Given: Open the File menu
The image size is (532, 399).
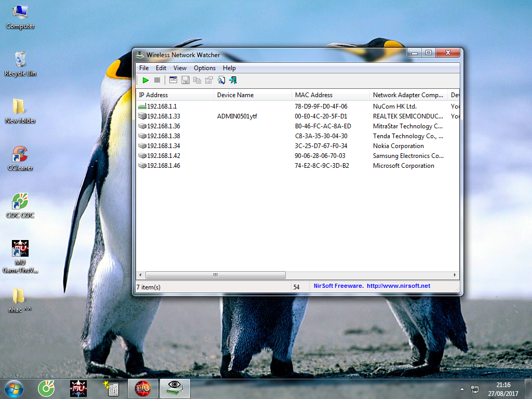Looking at the screenshot, I should click(144, 68).
